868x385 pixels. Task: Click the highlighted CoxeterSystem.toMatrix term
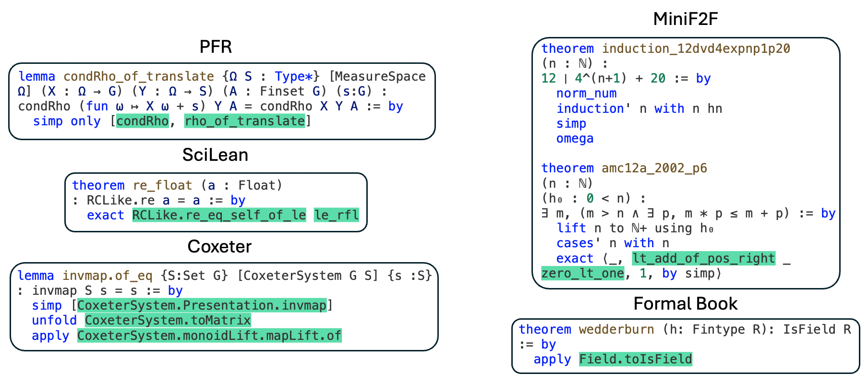(x=168, y=320)
